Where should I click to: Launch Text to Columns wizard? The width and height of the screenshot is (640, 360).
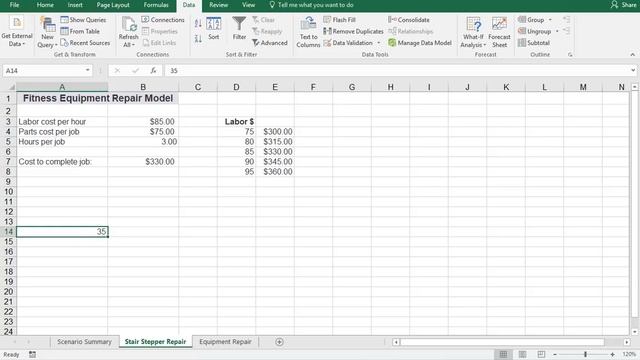(x=308, y=33)
